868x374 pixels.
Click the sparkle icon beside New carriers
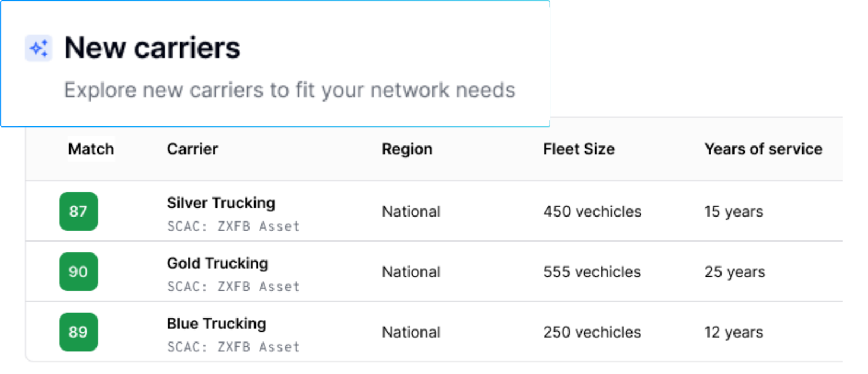click(x=39, y=48)
